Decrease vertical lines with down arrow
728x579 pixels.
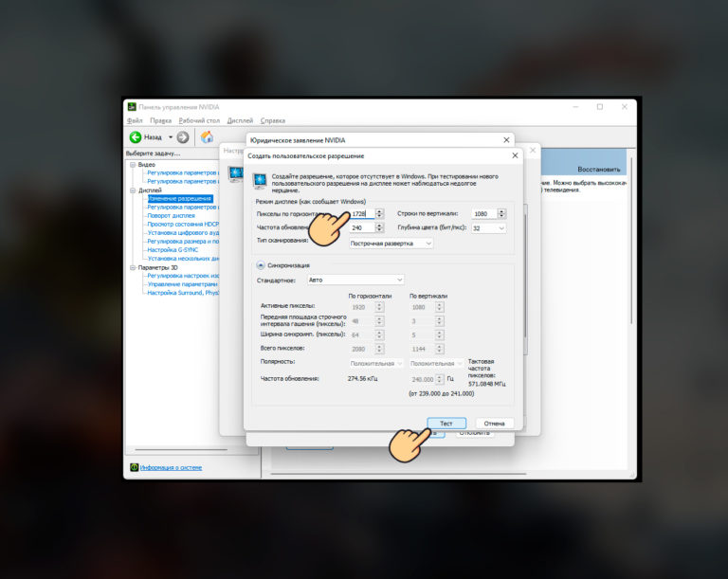(501, 216)
